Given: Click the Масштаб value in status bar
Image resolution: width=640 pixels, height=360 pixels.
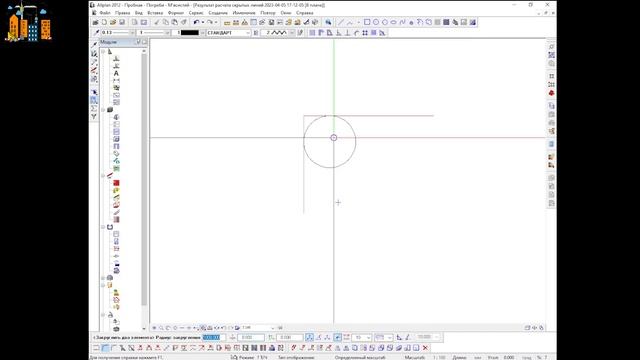Looking at the screenshot, I should pos(439,358).
